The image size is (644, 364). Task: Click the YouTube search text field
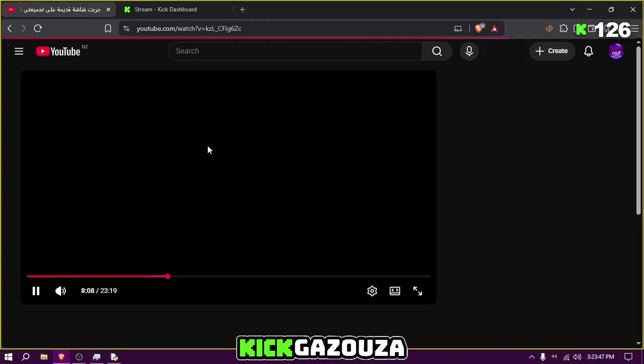point(295,51)
